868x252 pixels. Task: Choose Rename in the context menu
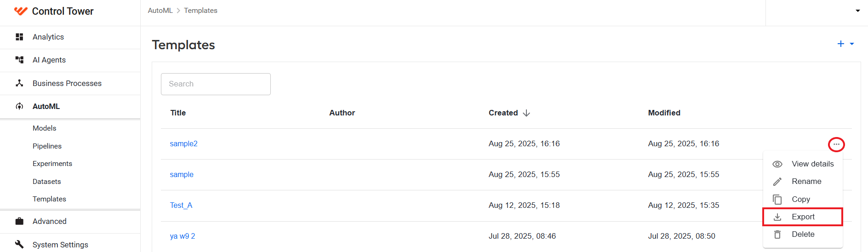tap(803, 181)
